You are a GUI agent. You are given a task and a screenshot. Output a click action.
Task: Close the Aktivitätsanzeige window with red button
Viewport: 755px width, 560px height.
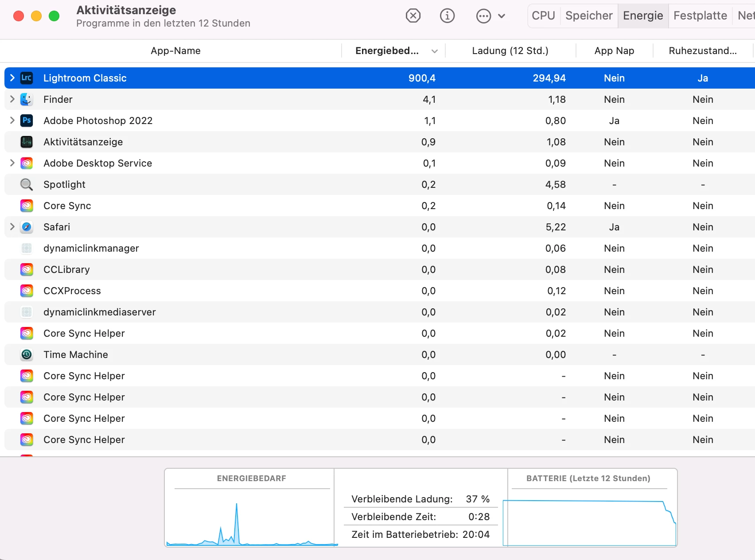[19, 16]
